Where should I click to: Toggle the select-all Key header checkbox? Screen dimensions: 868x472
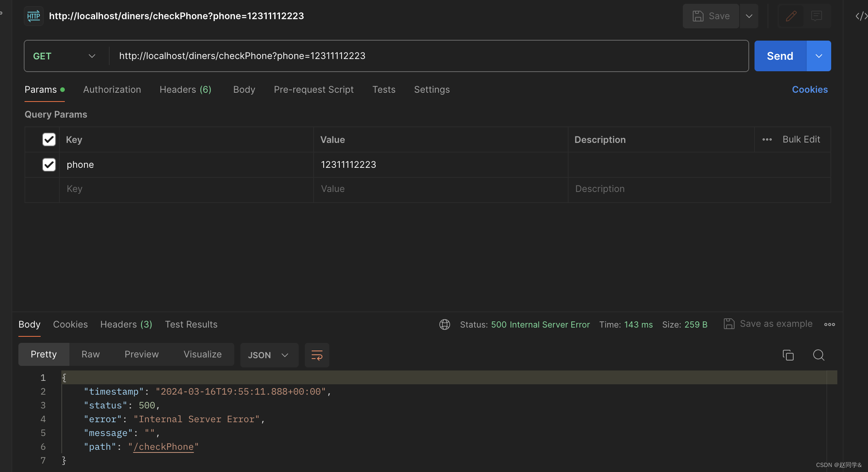pos(49,139)
